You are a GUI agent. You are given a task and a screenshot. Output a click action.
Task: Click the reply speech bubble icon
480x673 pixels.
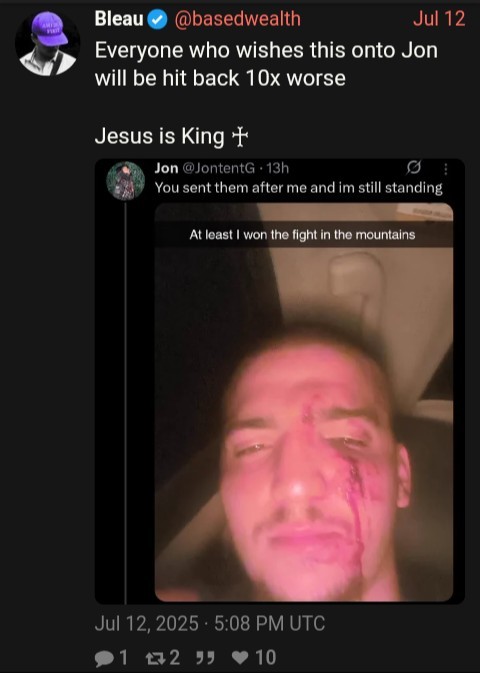click(x=103, y=658)
